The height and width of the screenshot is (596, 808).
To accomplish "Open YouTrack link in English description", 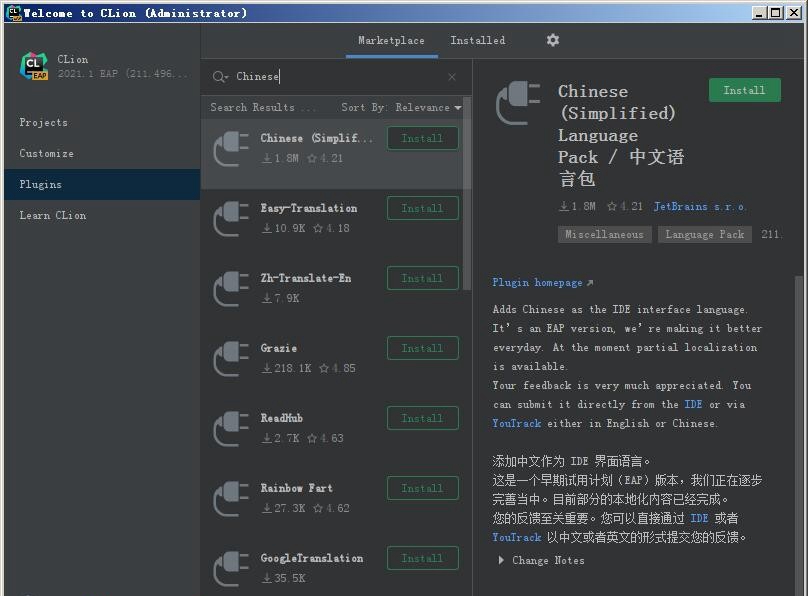I will pyautogui.click(x=516, y=423).
